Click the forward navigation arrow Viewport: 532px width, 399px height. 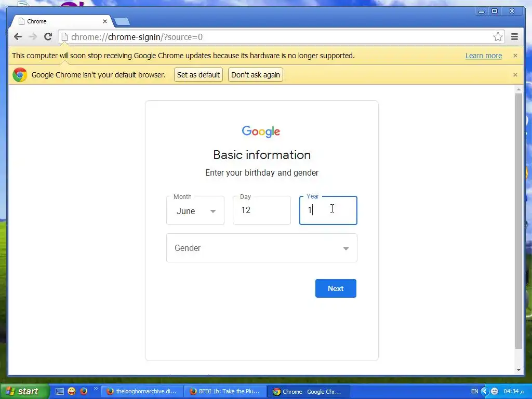(x=33, y=37)
